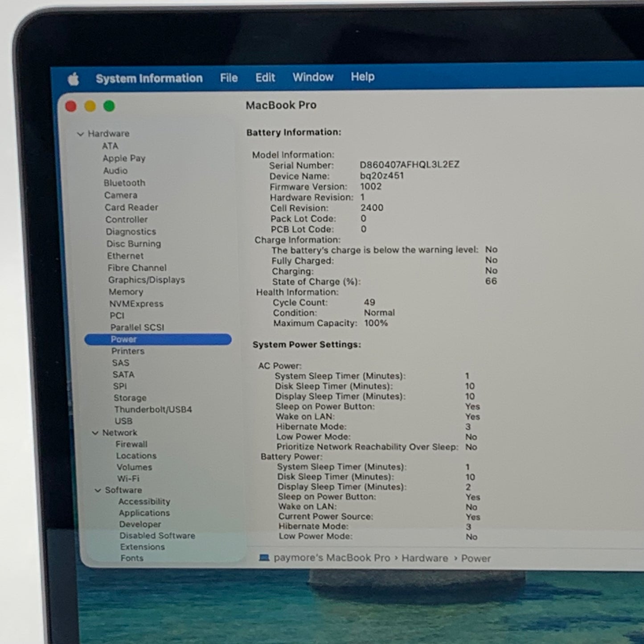This screenshot has width=644, height=644.
Task: Open the Window menu
Action: [x=313, y=77]
